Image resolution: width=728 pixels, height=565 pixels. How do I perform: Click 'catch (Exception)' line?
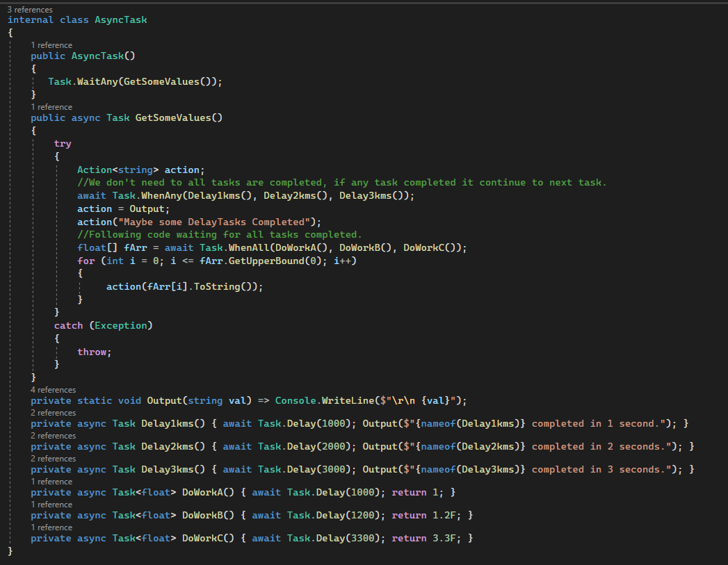(103, 326)
